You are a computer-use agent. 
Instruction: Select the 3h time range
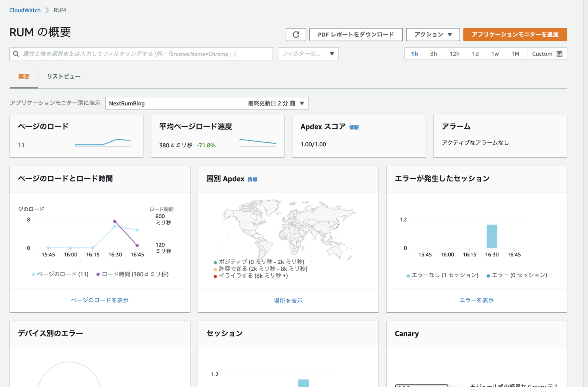pyautogui.click(x=433, y=54)
